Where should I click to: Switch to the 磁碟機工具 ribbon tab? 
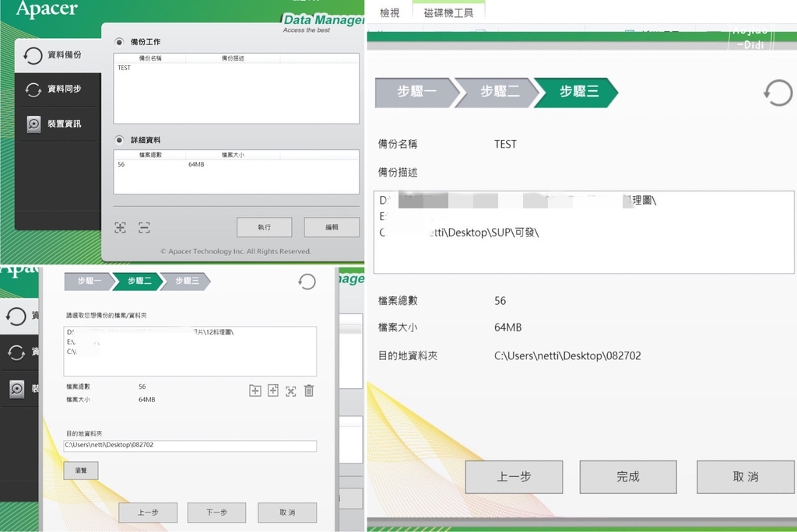point(448,12)
